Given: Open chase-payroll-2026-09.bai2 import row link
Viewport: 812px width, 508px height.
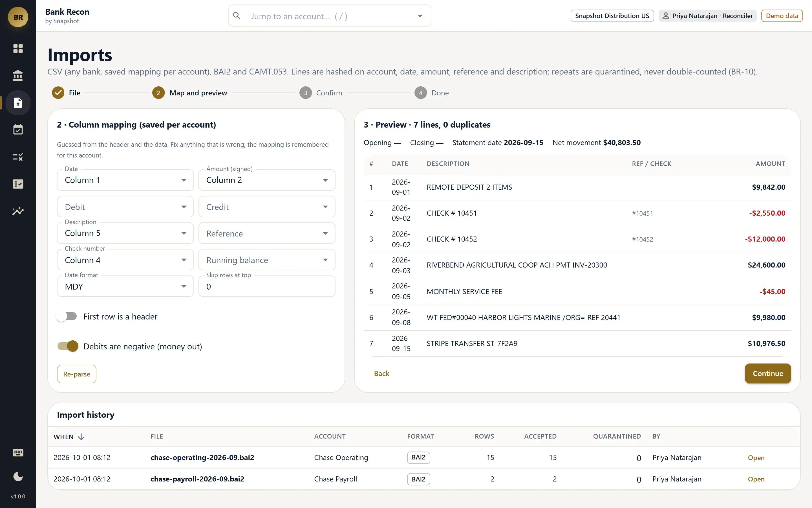Looking at the screenshot, I should coord(756,479).
